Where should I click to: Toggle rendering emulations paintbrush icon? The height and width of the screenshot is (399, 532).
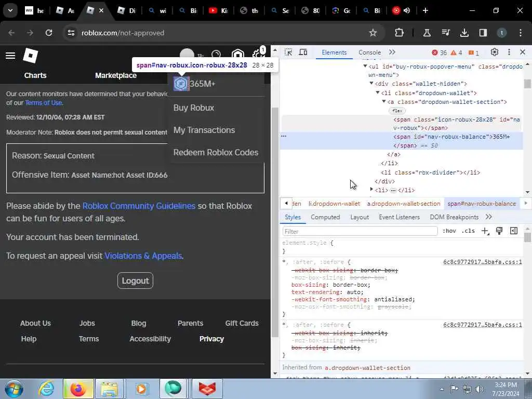click(499, 231)
